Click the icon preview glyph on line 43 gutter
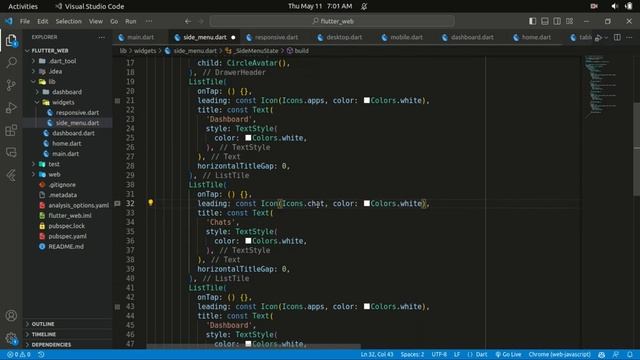Viewport: 640px width, 360px height. [x=118, y=307]
